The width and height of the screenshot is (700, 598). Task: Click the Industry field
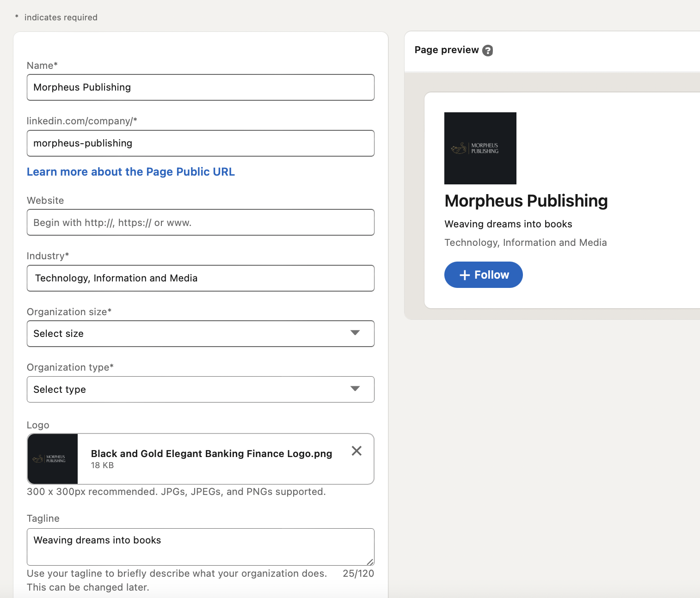click(201, 278)
